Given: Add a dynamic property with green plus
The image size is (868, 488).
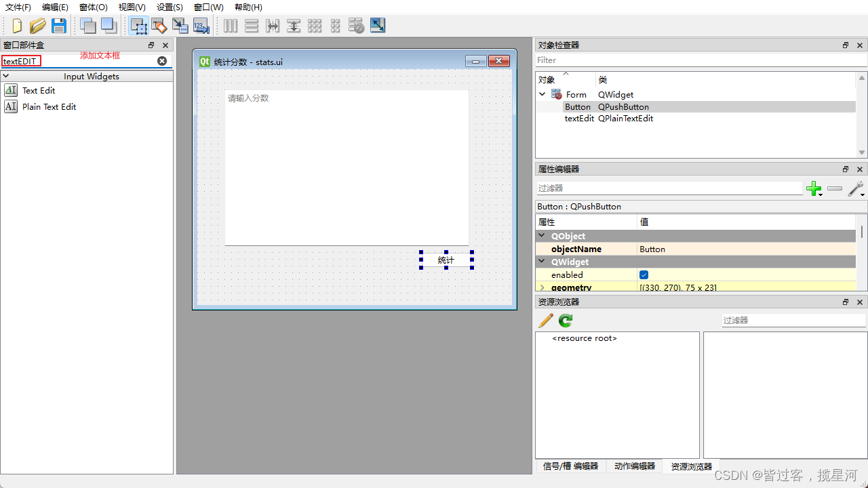Looking at the screenshot, I should coord(814,188).
